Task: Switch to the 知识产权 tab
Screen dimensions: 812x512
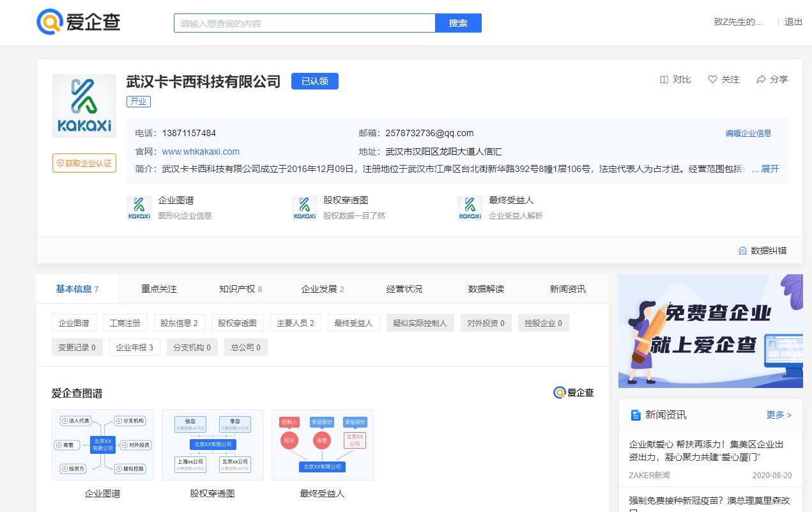Action: pos(241,289)
